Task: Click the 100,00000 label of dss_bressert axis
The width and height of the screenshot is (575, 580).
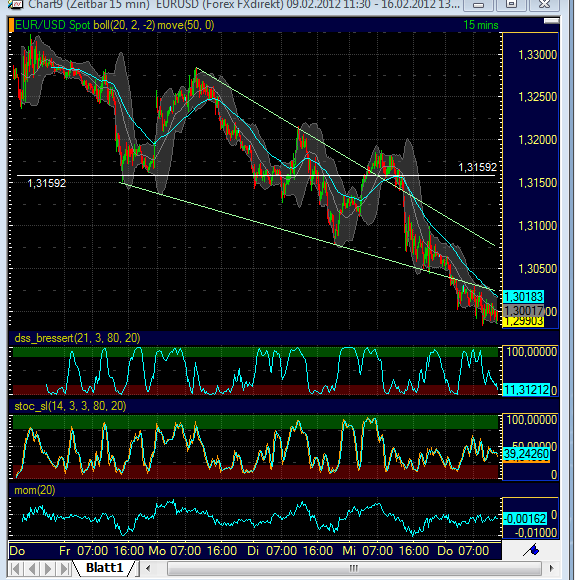Action: click(531, 352)
